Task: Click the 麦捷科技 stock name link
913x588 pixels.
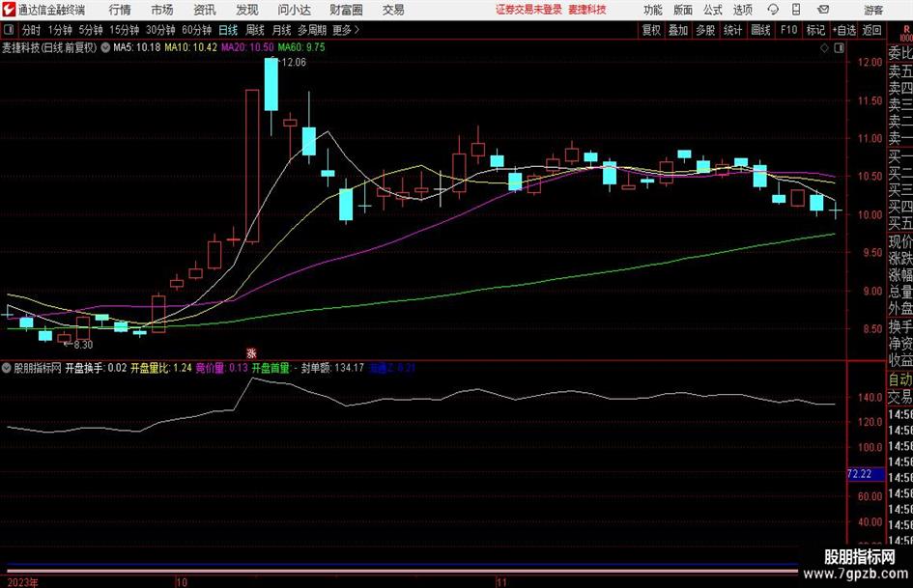Action: pyautogui.click(x=587, y=10)
